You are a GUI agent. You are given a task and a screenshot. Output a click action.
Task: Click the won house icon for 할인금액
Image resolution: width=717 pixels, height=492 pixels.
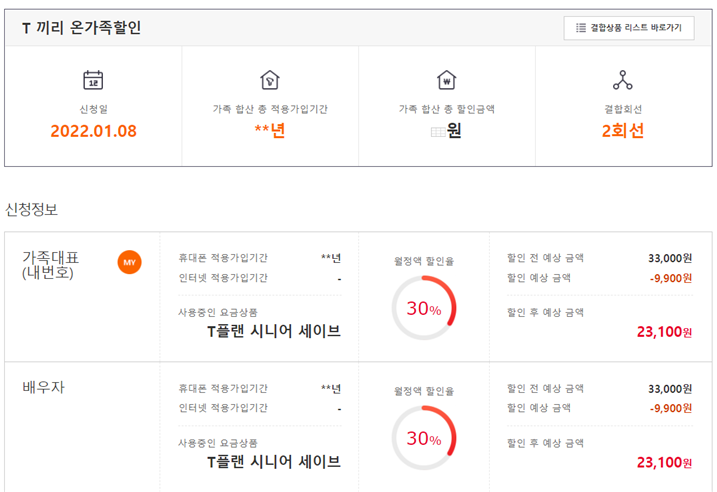click(446, 80)
